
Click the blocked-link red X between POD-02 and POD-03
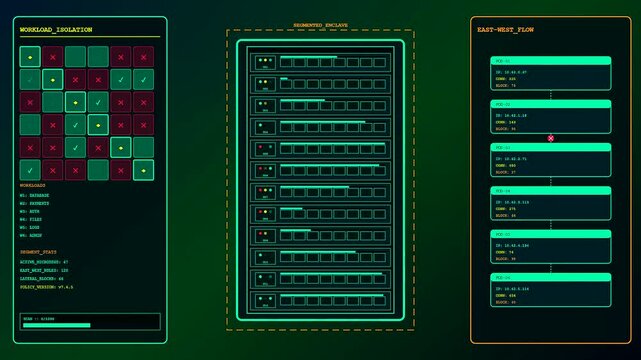pyautogui.click(x=551, y=139)
